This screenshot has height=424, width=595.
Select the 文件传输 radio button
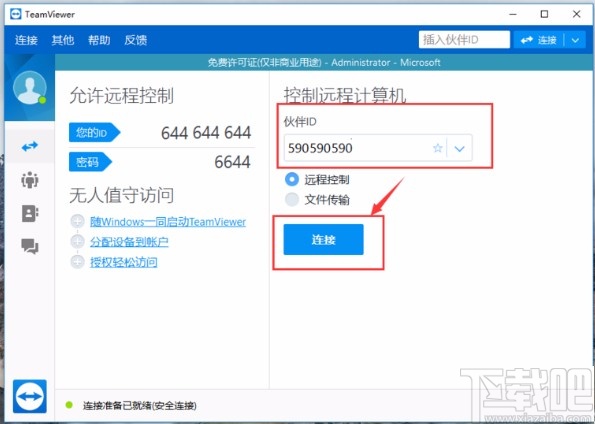[x=292, y=199]
